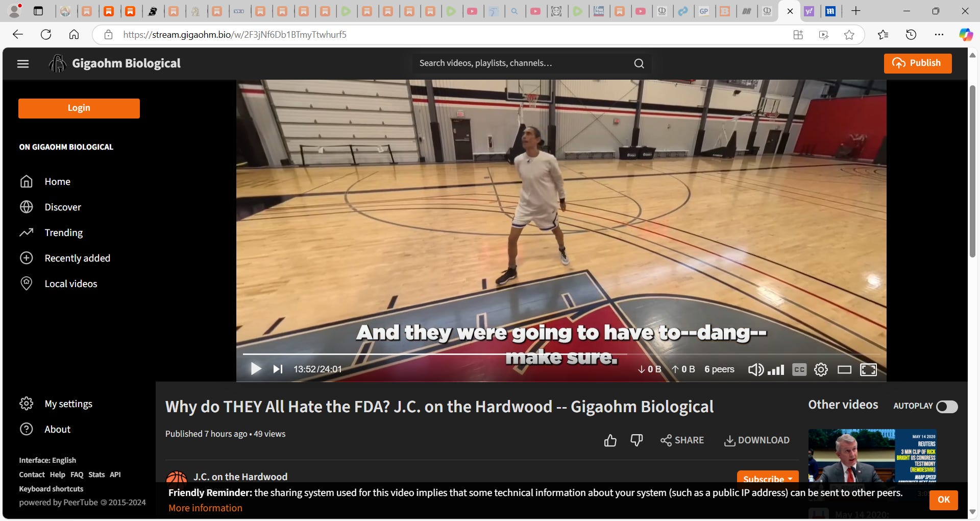Image resolution: width=980 pixels, height=521 pixels.
Task: Show Keyboard shortcuts
Action: click(x=51, y=489)
